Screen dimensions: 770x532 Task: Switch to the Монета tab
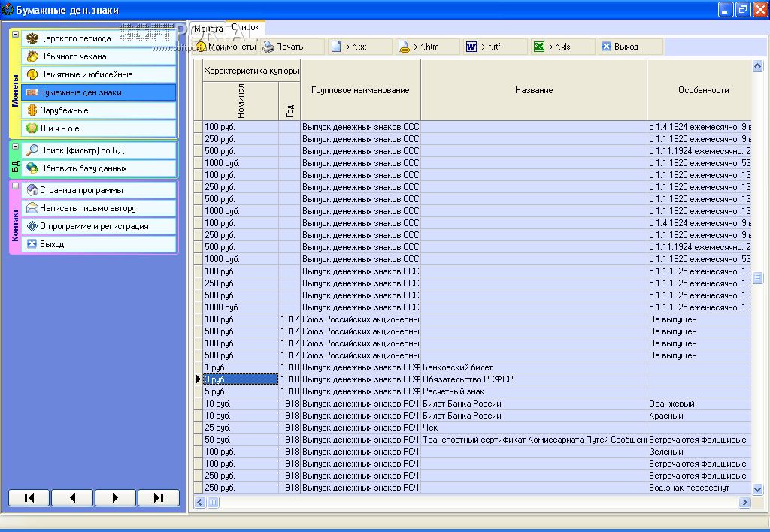pos(208,29)
